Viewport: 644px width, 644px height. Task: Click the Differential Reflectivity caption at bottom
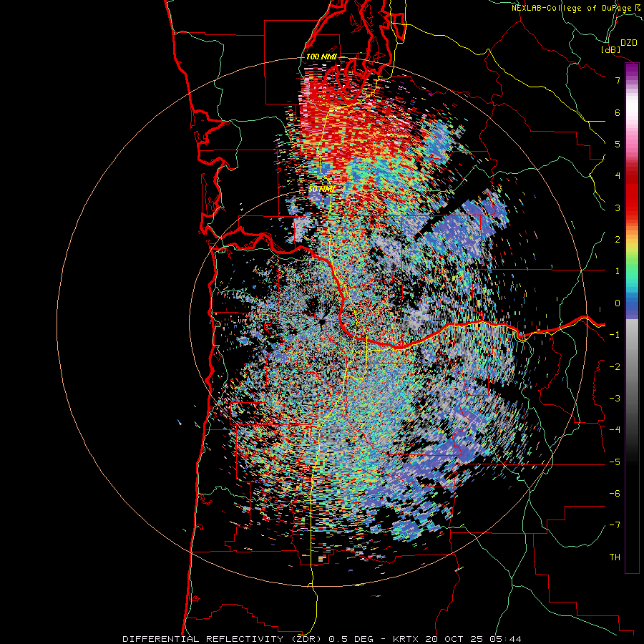click(x=322, y=639)
